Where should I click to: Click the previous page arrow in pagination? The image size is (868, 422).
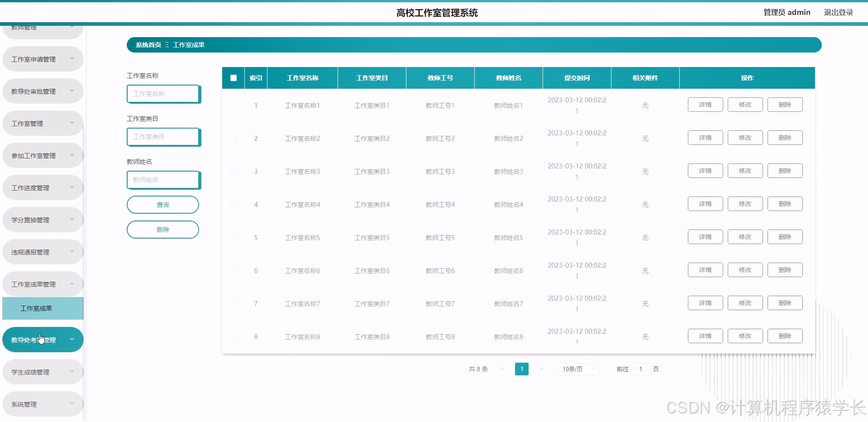502,369
